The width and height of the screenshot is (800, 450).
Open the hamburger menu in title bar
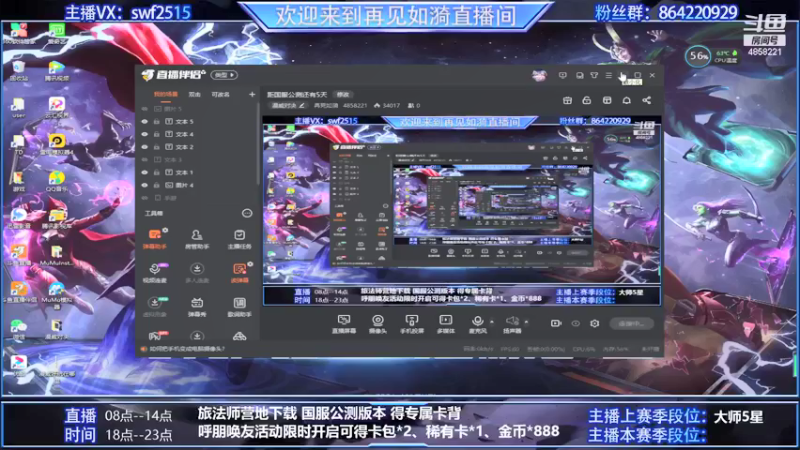[x=609, y=76]
